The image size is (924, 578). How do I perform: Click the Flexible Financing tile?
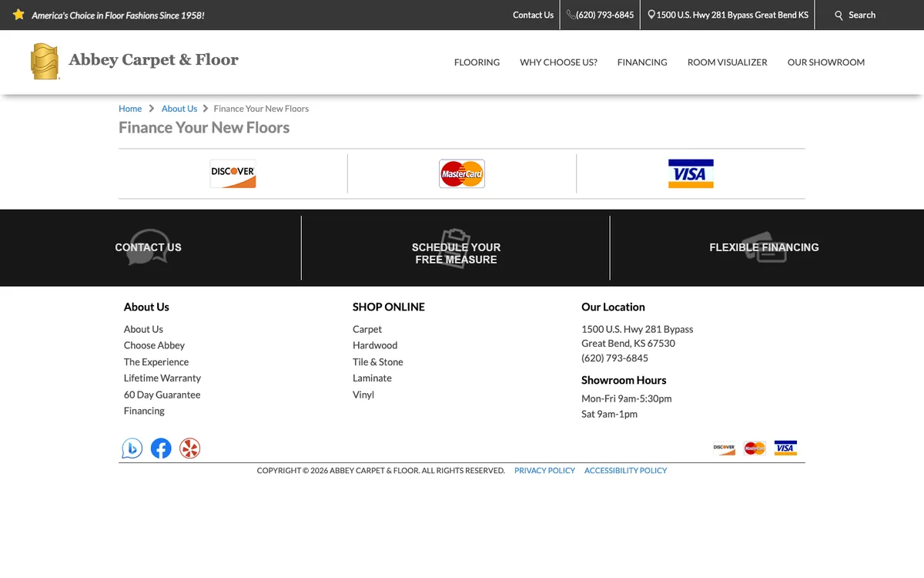click(764, 247)
